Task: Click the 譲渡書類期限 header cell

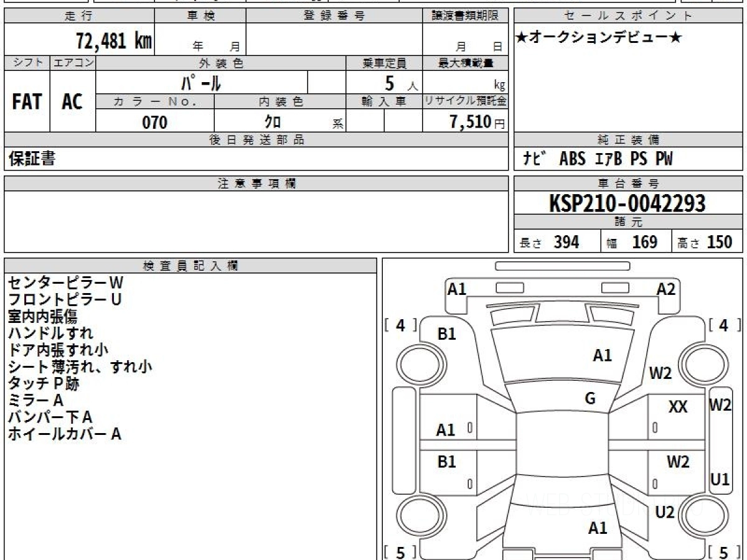Action: (466, 16)
